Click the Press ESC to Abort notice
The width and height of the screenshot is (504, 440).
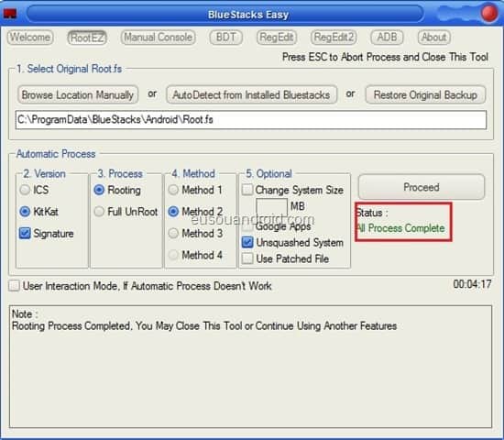385,57
